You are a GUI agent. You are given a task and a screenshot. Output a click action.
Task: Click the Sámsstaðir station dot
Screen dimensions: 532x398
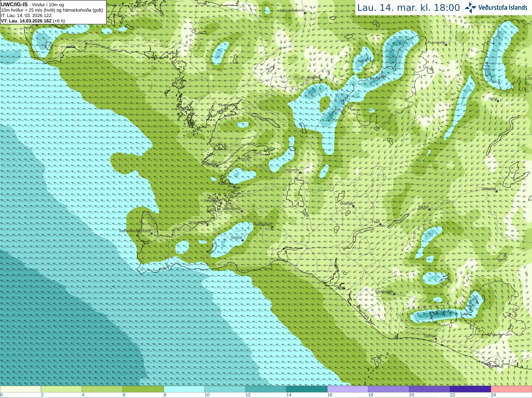[x=394, y=293]
